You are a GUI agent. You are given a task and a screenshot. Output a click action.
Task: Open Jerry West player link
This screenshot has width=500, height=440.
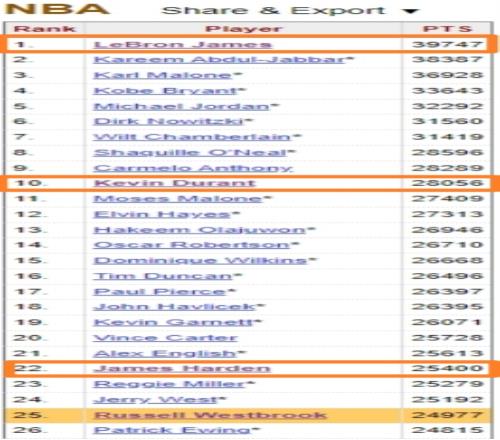(156, 400)
